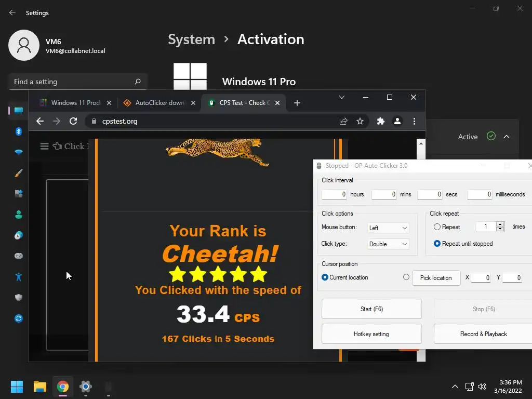Open Personalization paintbrush icon in sidebar

click(18, 173)
